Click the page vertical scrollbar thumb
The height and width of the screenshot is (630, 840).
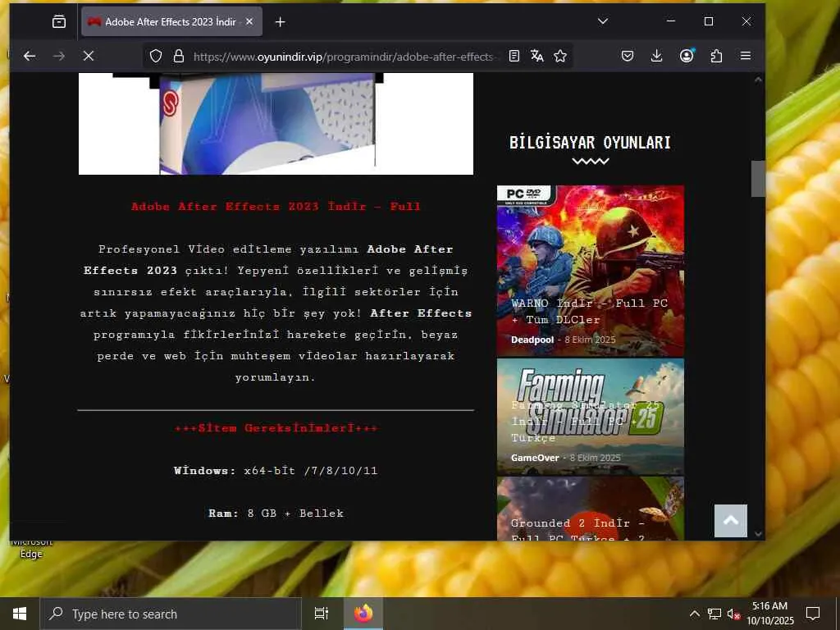click(x=758, y=179)
